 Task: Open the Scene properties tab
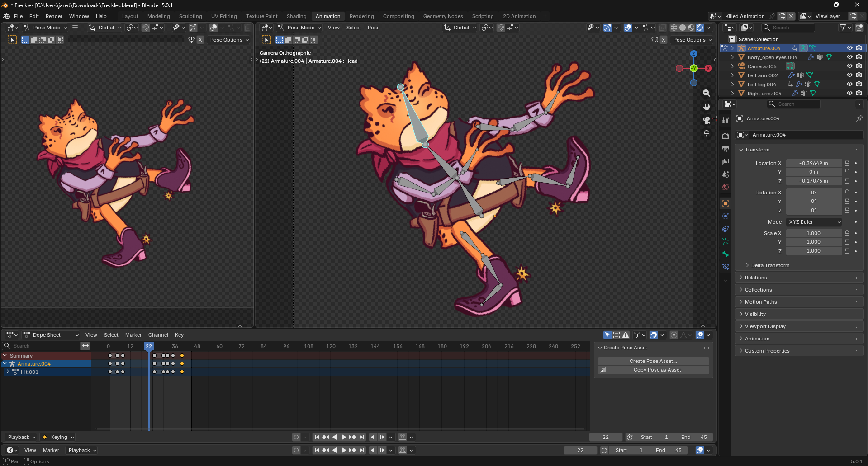726,174
